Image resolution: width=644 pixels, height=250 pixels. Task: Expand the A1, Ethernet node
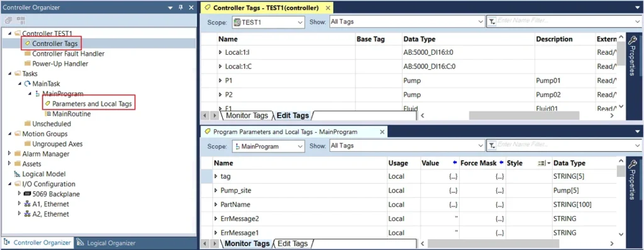pos(19,204)
